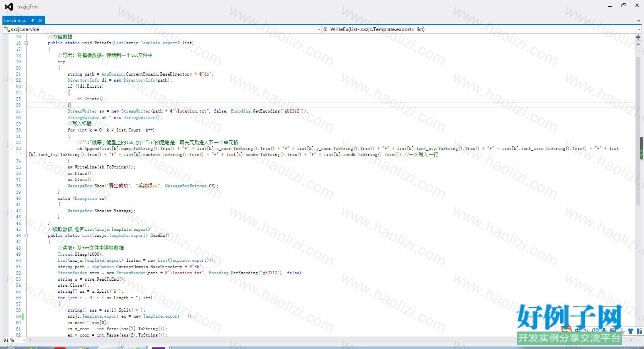Click 'stre.Close();' on line 54

(73, 285)
